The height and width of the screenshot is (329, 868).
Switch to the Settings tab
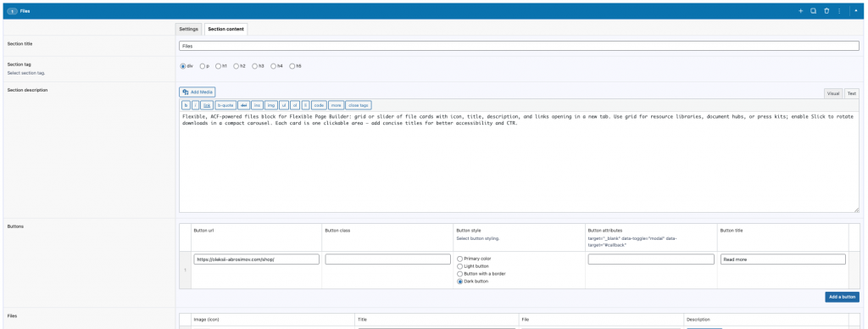(x=189, y=29)
